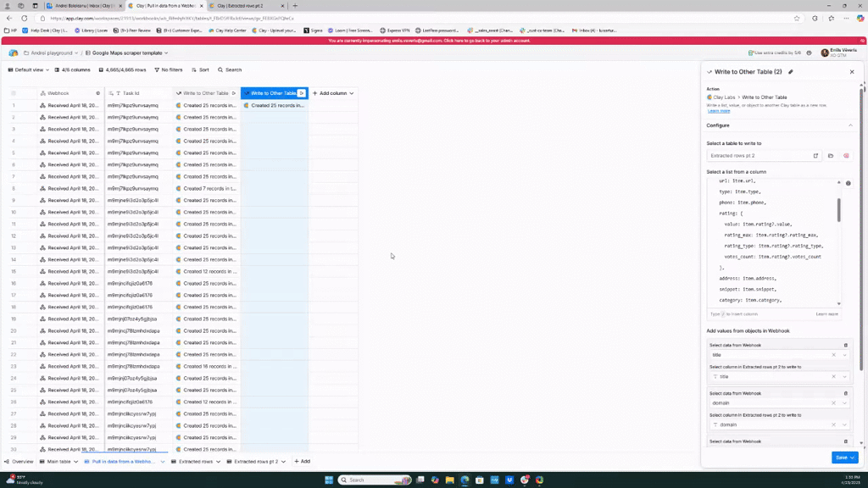This screenshot has width=868, height=488.
Task: Click the Clay logo in the top left
Action: coord(14,53)
